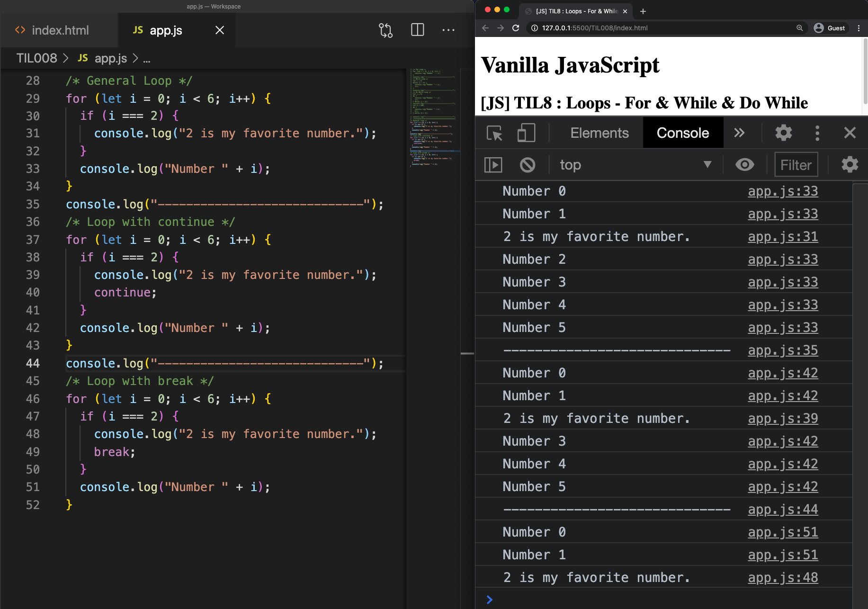This screenshot has width=868, height=609.
Task: Click the 'break;' statement on line 49
Action: (115, 452)
